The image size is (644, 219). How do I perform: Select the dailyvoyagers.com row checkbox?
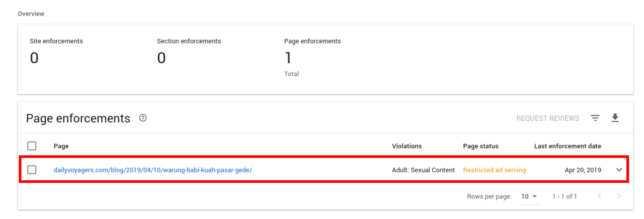click(x=32, y=170)
